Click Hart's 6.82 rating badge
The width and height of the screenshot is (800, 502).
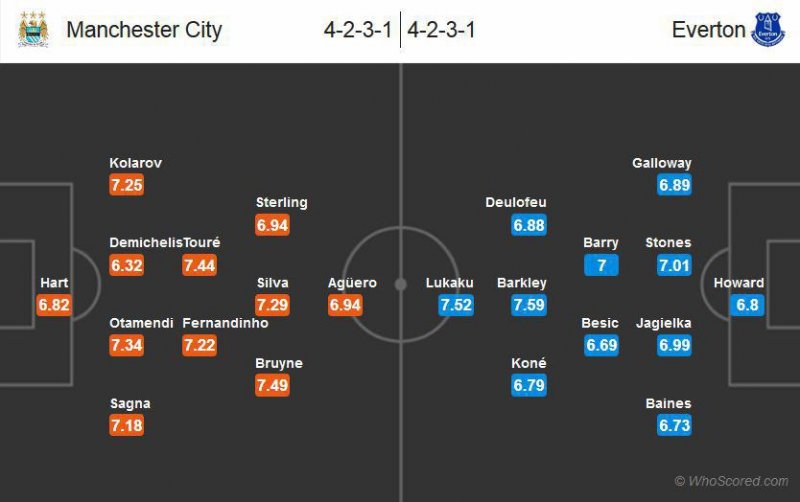click(54, 305)
